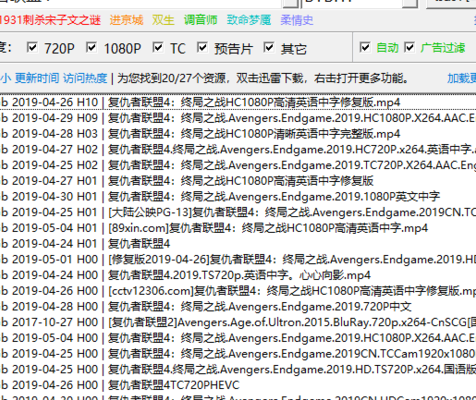Open the 进京城 link

tap(126, 20)
